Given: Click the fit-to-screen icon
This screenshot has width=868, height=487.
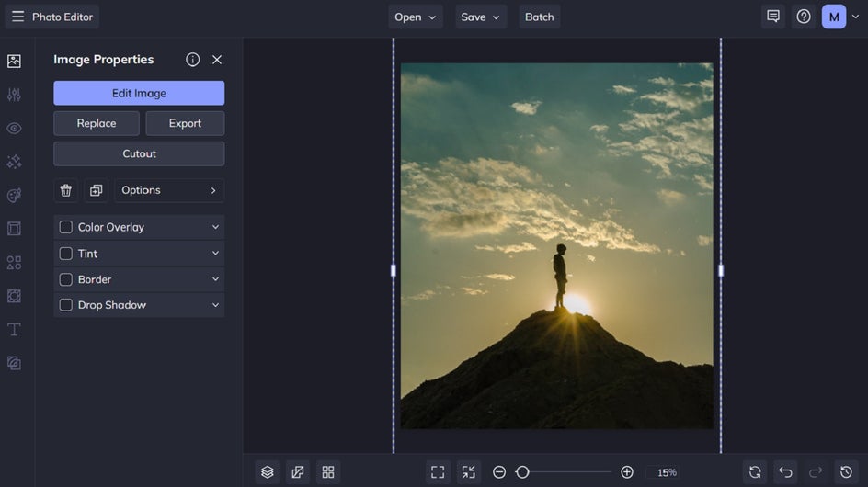Looking at the screenshot, I should click(x=438, y=472).
